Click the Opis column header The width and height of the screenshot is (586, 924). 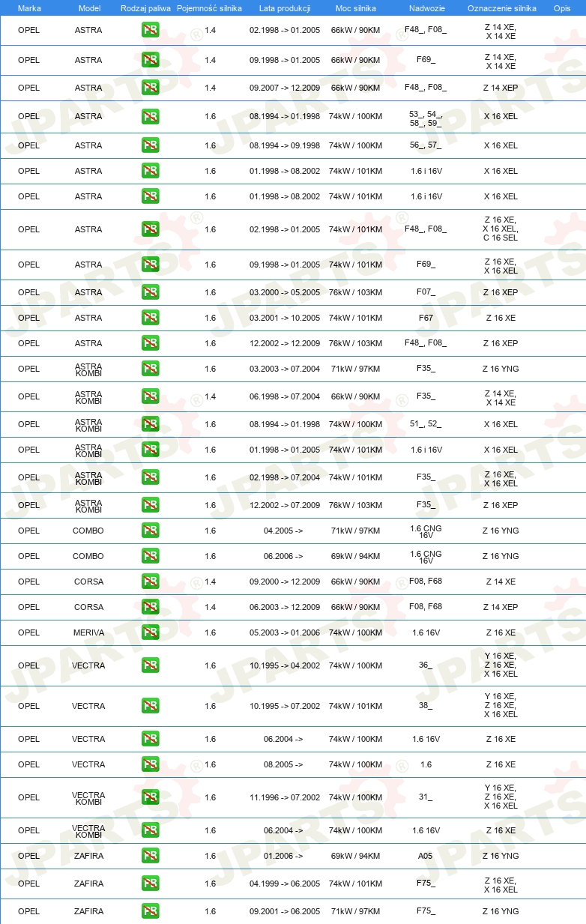(562, 8)
